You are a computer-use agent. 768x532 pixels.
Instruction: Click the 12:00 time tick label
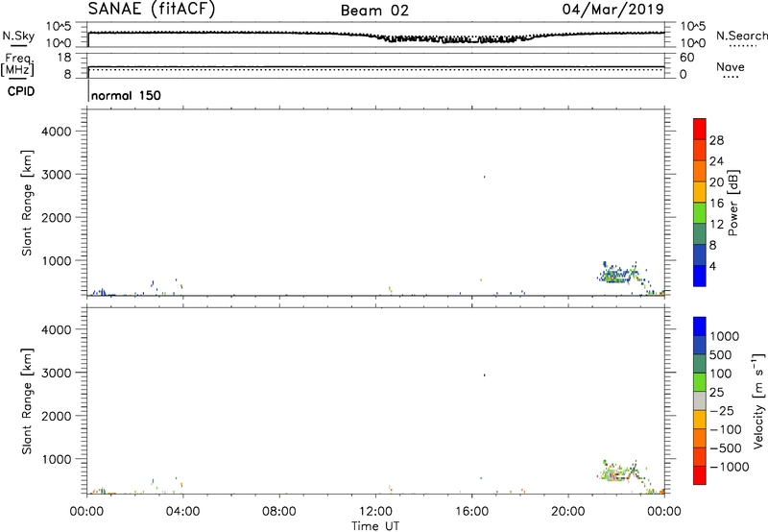click(x=375, y=512)
